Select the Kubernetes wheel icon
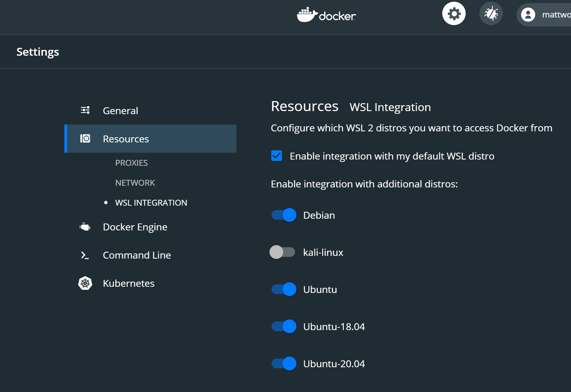The height and width of the screenshot is (392, 571). tap(85, 283)
